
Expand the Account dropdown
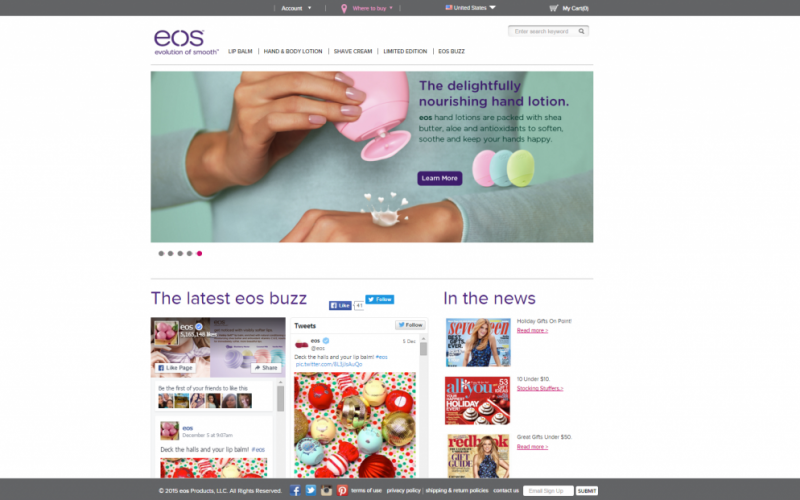click(x=296, y=8)
